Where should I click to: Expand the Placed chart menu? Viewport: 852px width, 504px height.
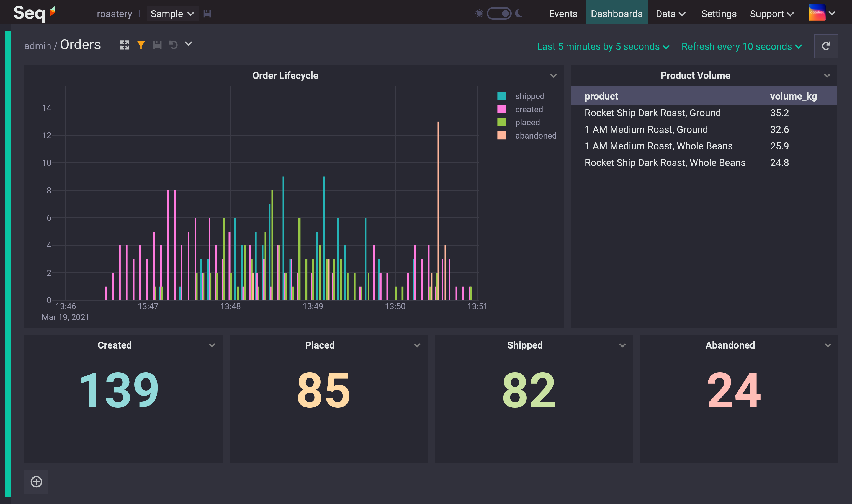pyautogui.click(x=417, y=345)
